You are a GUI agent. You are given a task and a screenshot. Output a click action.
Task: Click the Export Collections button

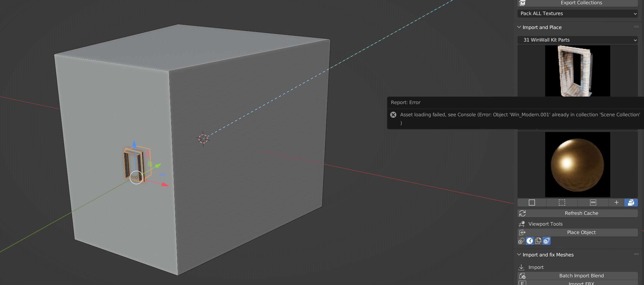tap(577, 3)
